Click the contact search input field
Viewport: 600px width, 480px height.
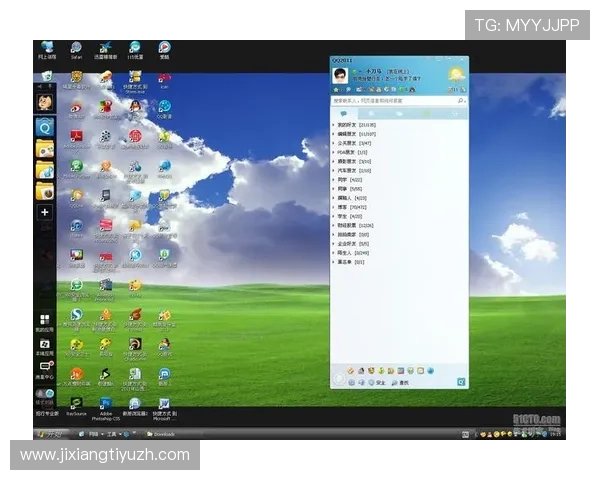point(392,101)
